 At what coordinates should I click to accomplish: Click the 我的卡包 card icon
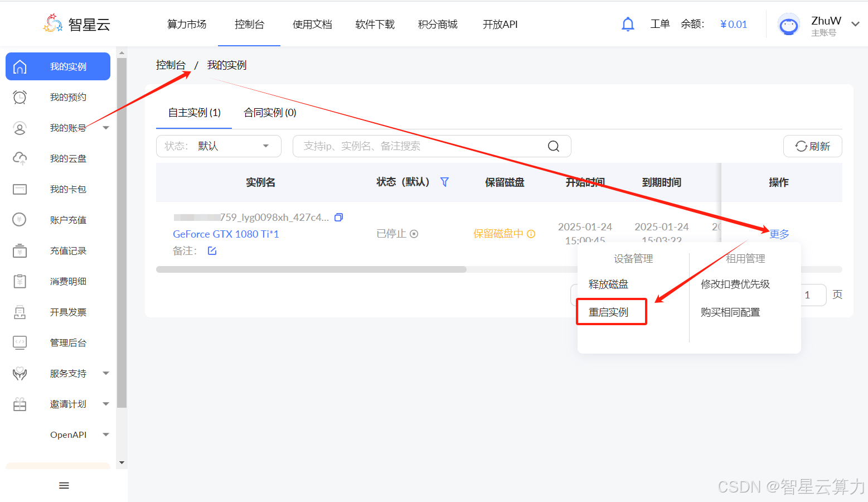tap(20, 189)
